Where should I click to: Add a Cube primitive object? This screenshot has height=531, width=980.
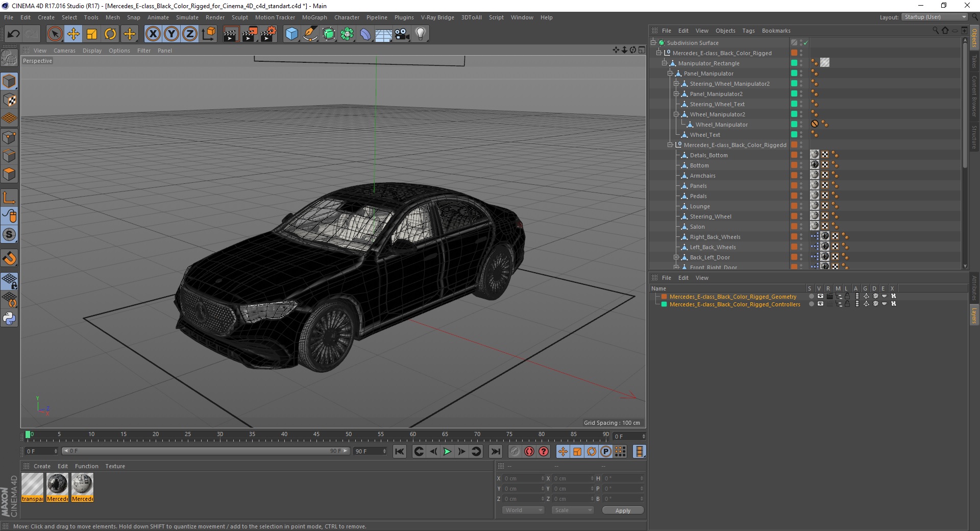click(291, 34)
